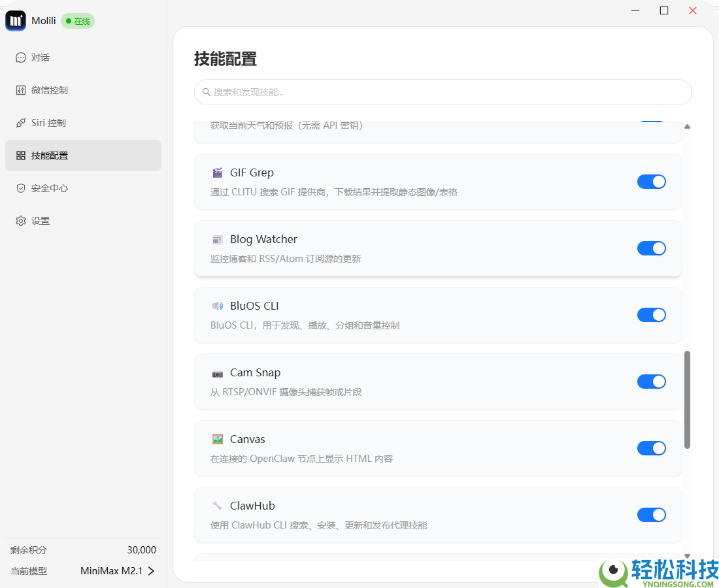Click the BluOS CLI speaker icon
Image resolution: width=719 pixels, height=588 pixels.
pos(217,305)
